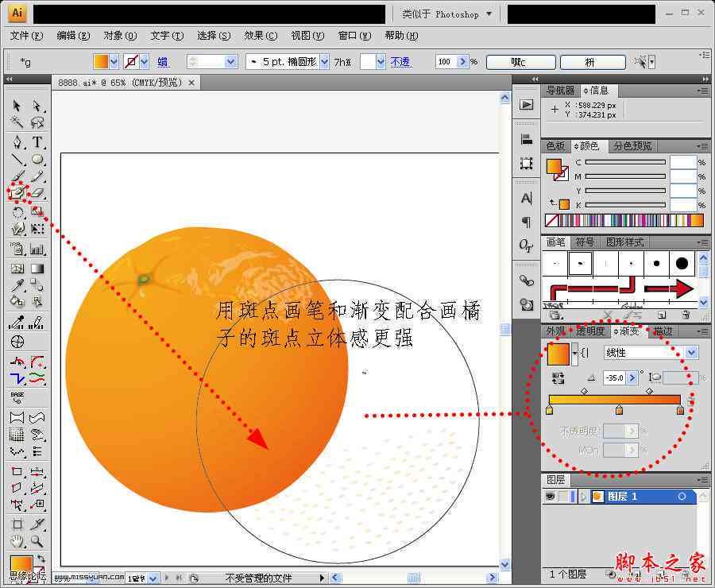Select the Pencil tool
This screenshot has width=715, height=588.
point(37,176)
